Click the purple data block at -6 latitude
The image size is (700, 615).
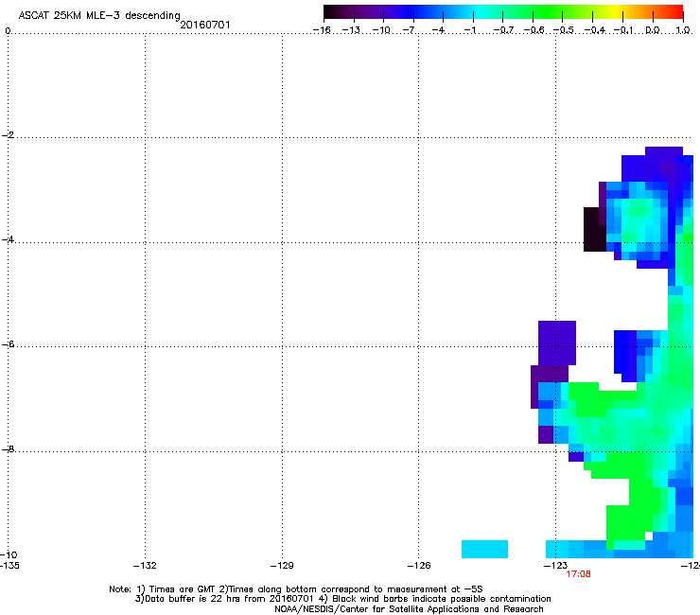(x=557, y=343)
